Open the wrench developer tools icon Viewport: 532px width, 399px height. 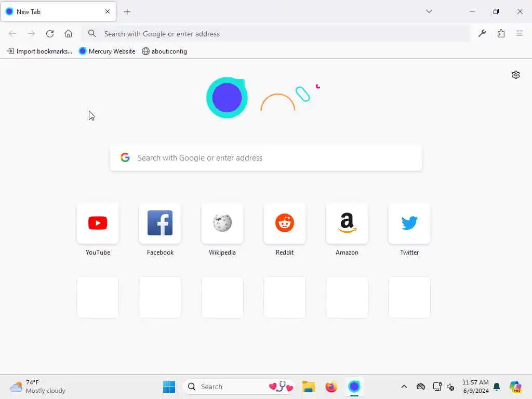[482, 33]
